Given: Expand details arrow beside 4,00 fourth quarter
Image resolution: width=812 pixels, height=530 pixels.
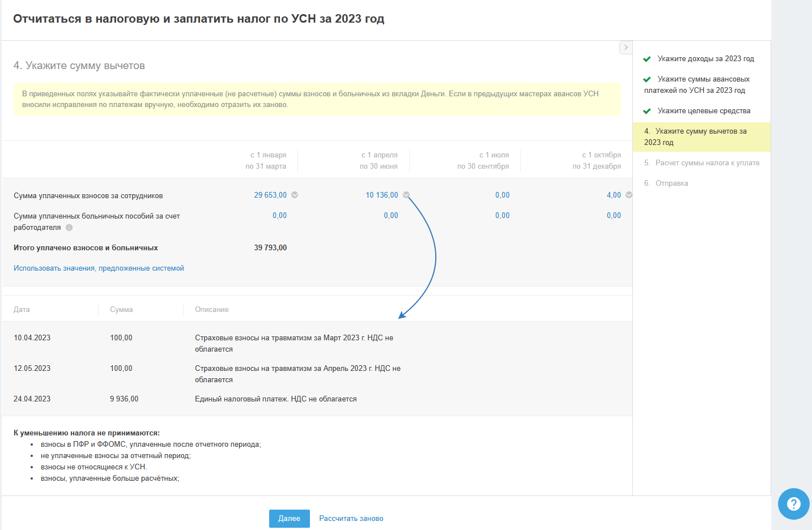Looking at the screenshot, I should pyautogui.click(x=628, y=195).
